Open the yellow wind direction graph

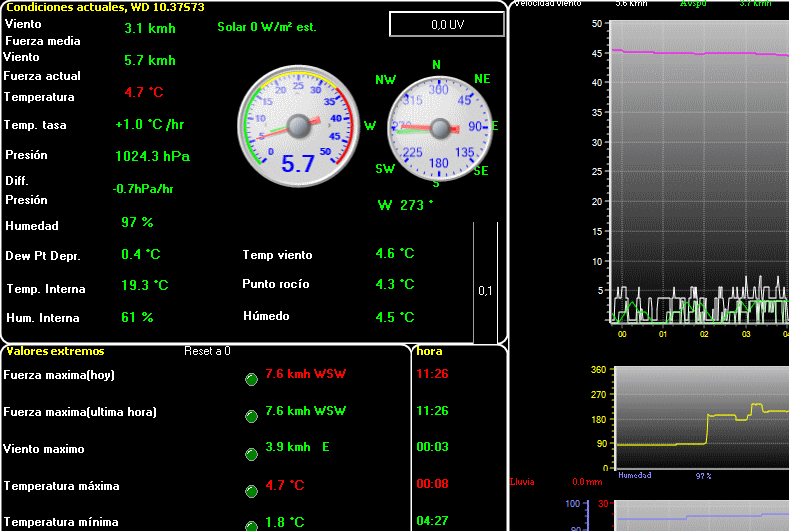coord(700,415)
